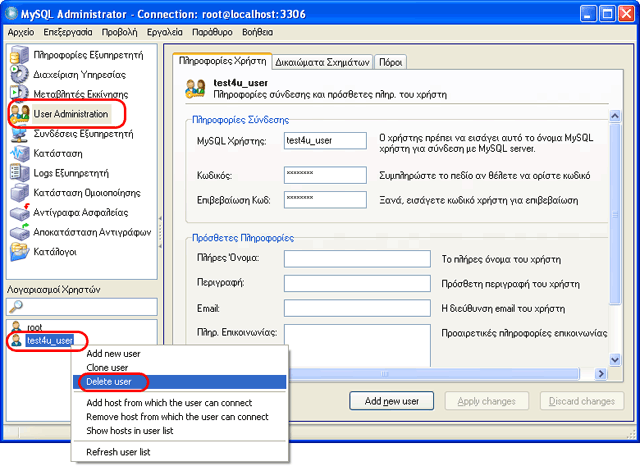The height and width of the screenshot is (466, 640).
Task: Open the Εργαλεία menu
Action: click(x=164, y=32)
